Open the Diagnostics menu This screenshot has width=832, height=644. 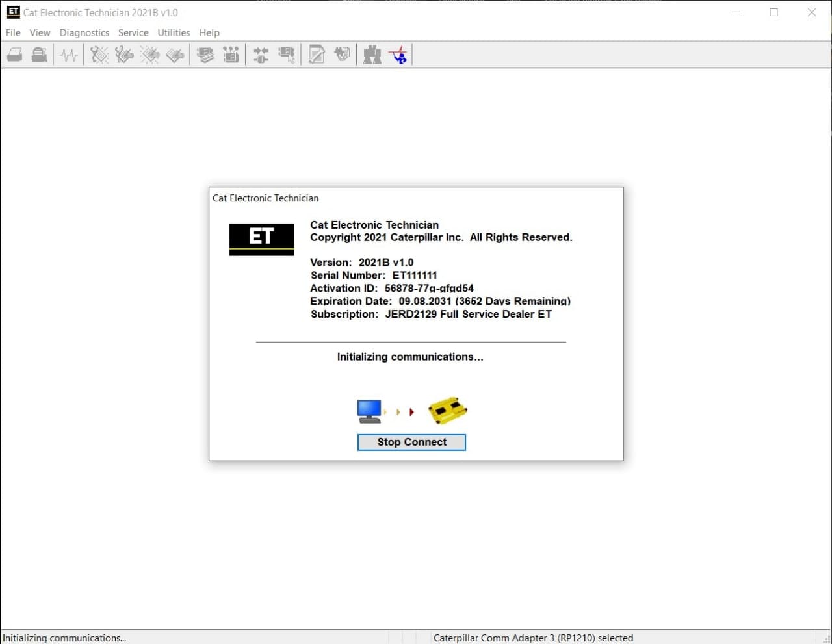click(84, 32)
